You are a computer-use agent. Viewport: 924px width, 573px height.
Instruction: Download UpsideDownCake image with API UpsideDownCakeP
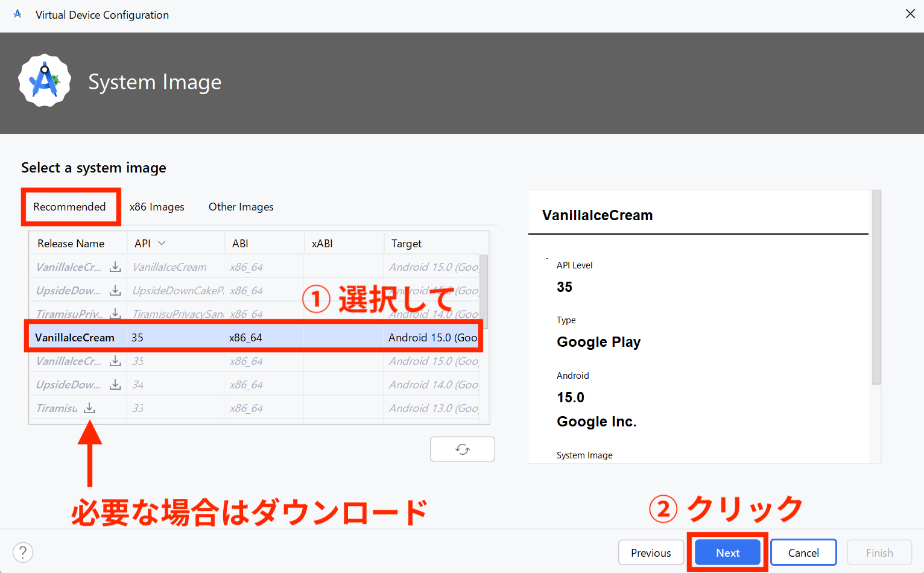(115, 291)
